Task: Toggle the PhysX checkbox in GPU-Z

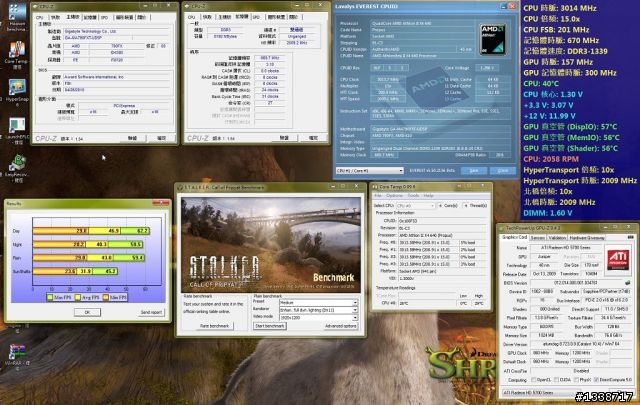Action: click(576, 380)
